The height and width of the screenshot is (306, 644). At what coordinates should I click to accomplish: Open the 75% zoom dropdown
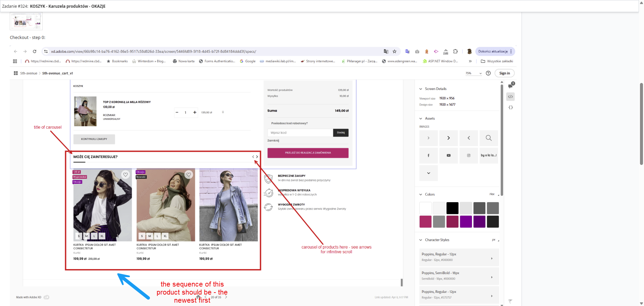coord(473,73)
